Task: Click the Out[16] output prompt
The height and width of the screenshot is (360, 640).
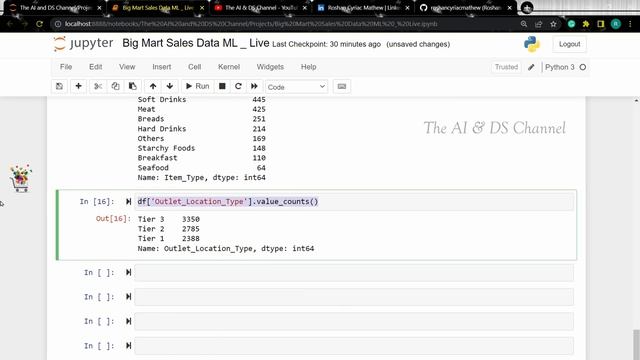Action: [x=113, y=219]
